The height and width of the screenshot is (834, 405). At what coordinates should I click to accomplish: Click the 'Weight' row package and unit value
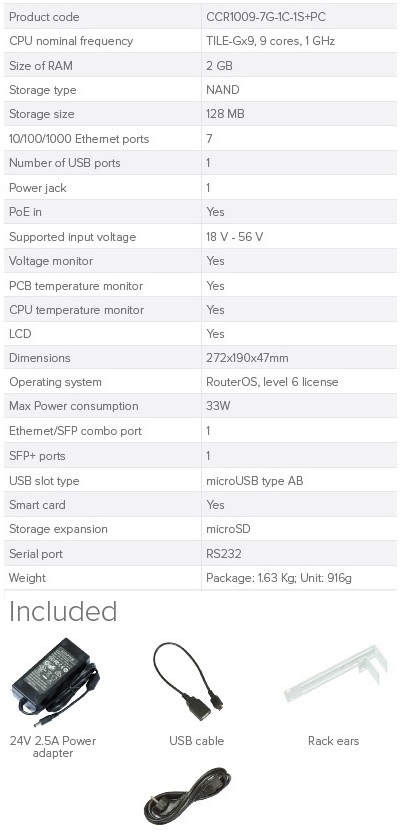[x=279, y=578]
